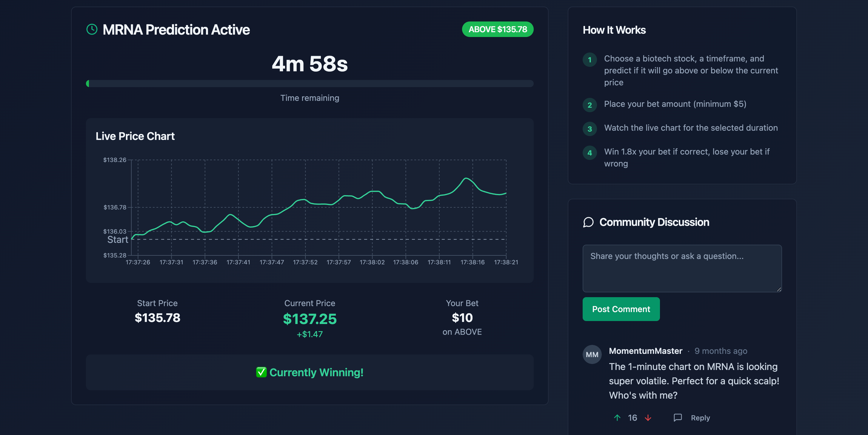
Task: Click the vote count 16
Action: (x=632, y=418)
